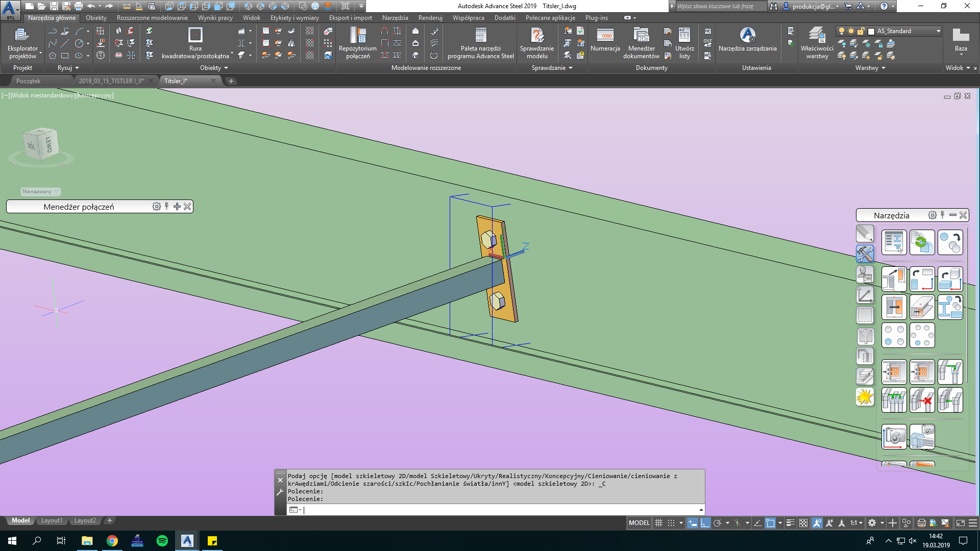Open Paleta narzędzi programu Advance Steel
980x551 pixels.
point(480,43)
